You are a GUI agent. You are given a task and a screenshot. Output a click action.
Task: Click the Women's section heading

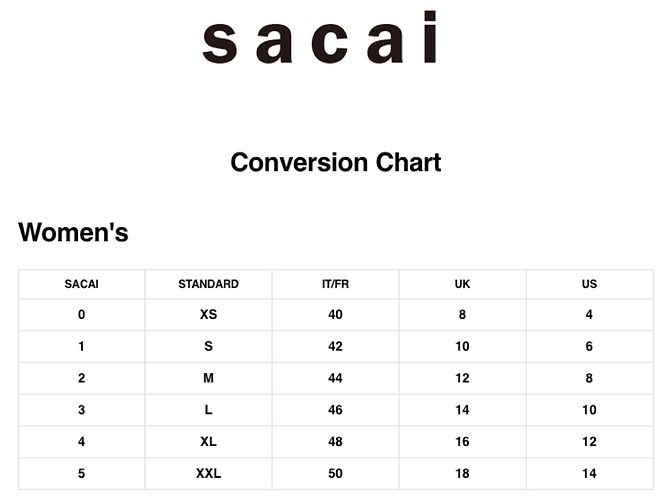[73, 232]
